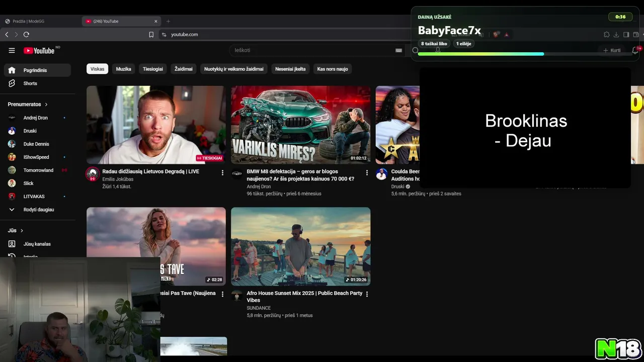The image size is (644, 362).
Task: Open Tomorrowland channel avatar in sidebar
Action: point(12,170)
